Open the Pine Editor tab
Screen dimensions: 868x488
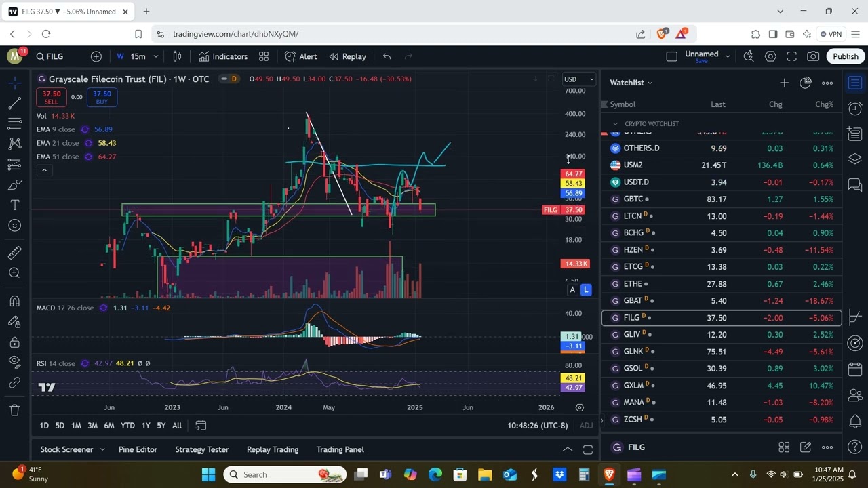138,449
